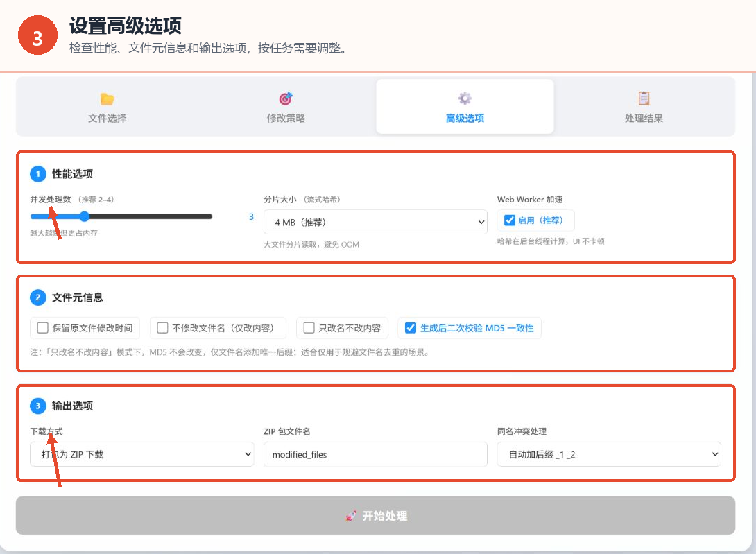Image resolution: width=756 pixels, height=554 pixels.
Task: Click the hint 大文件分片读取，避免 OOM
Action: pyautogui.click(x=311, y=245)
